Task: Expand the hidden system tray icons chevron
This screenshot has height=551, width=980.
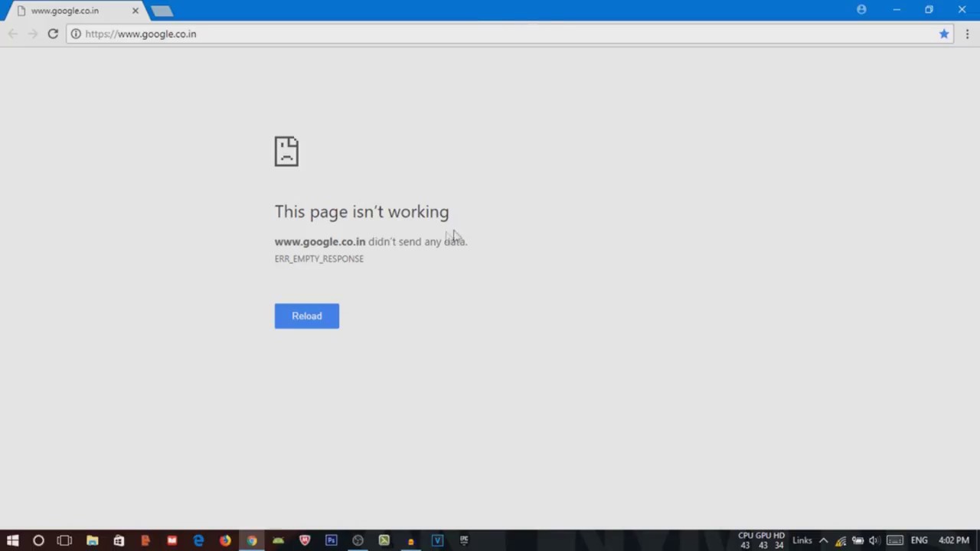Action: tap(823, 540)
